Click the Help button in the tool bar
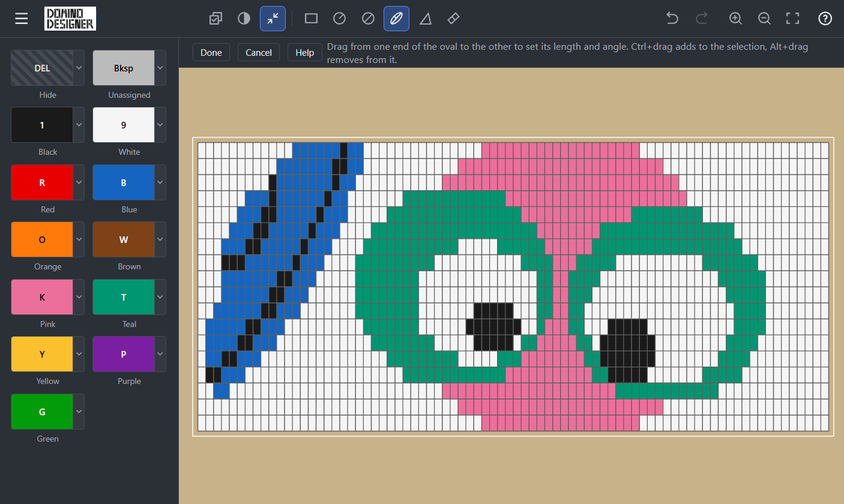This screenshot has height=504, width=844. click(x=305, y=52)
